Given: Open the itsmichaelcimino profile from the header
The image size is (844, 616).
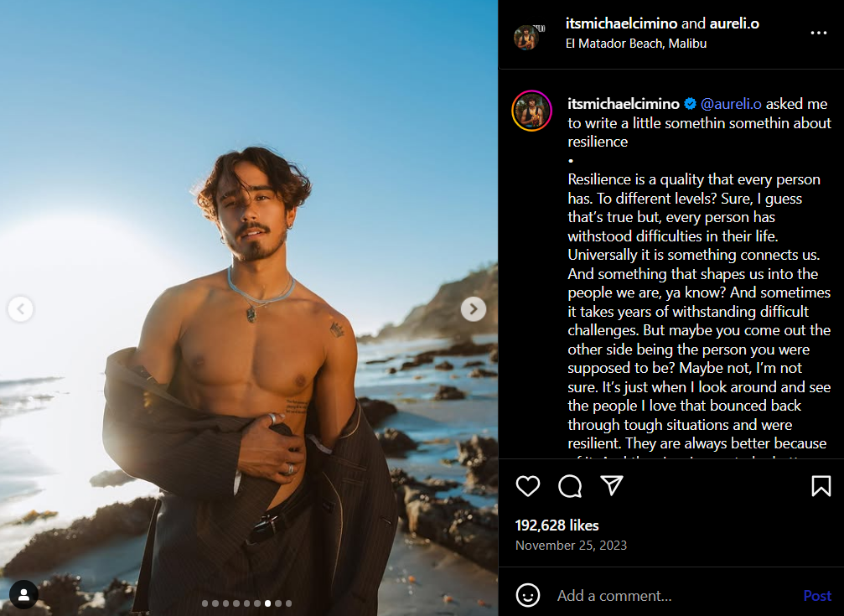Looking at the screenshot, I should pyautogui.click(x=621, y=23).
